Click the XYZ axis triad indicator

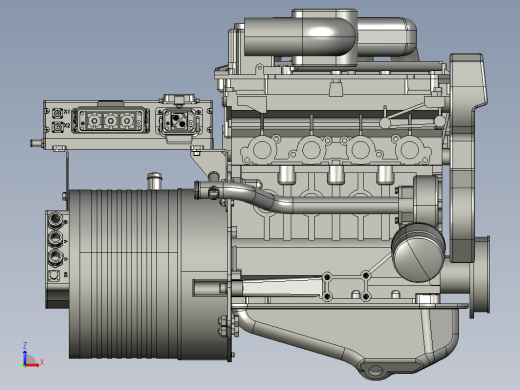(33, 355)
